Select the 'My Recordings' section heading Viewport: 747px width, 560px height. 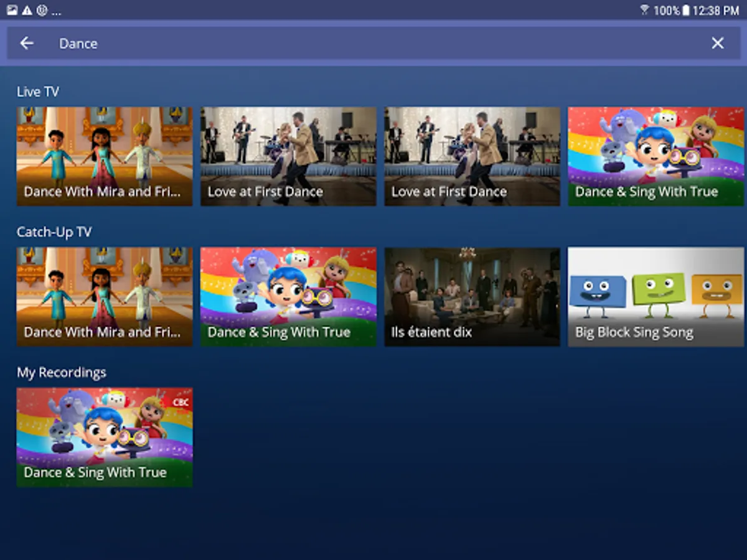coord(62,373)
